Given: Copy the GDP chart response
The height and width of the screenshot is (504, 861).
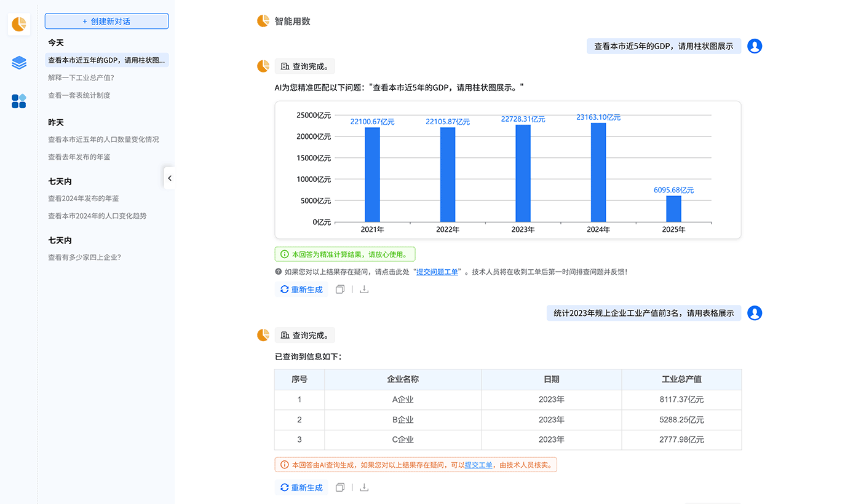Looking at the screenshot, I should (x=340, y=289).
